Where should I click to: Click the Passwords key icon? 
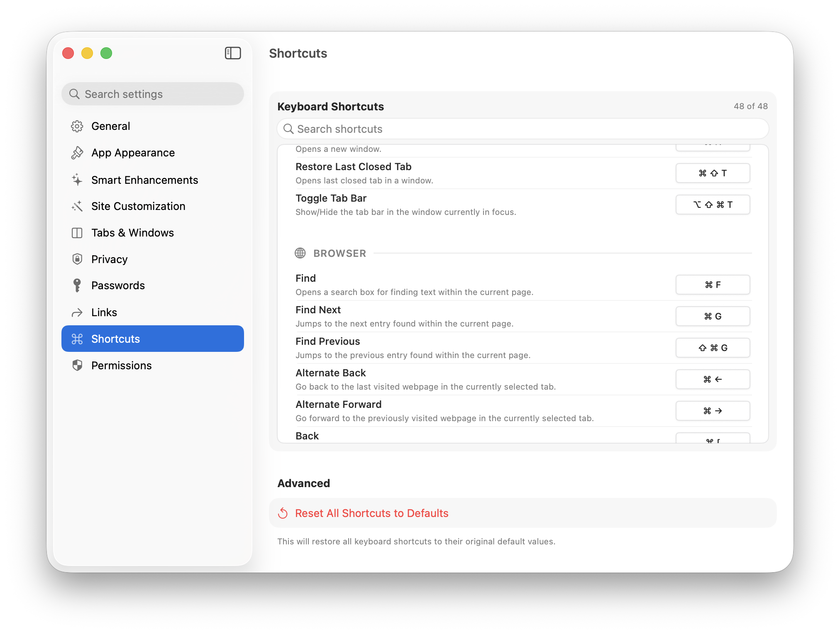pyautogui.click(x=77, y=285)
